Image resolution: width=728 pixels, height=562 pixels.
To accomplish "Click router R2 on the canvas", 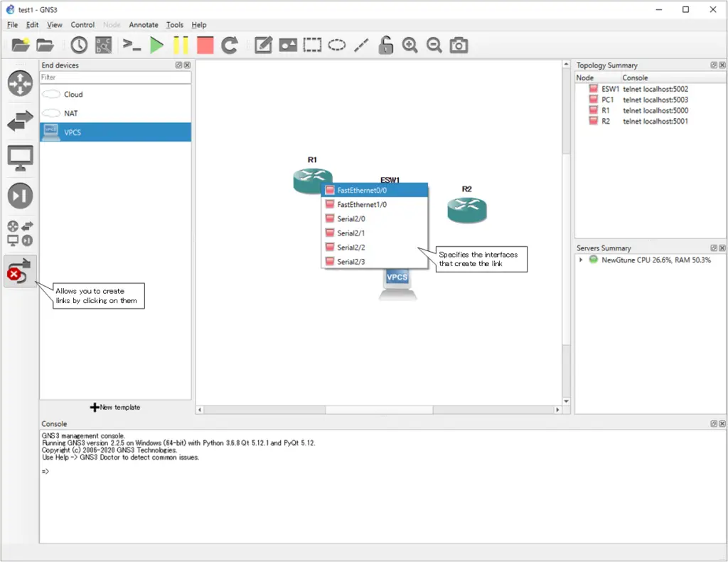I will pyautogui.click(x=466, y=210).
